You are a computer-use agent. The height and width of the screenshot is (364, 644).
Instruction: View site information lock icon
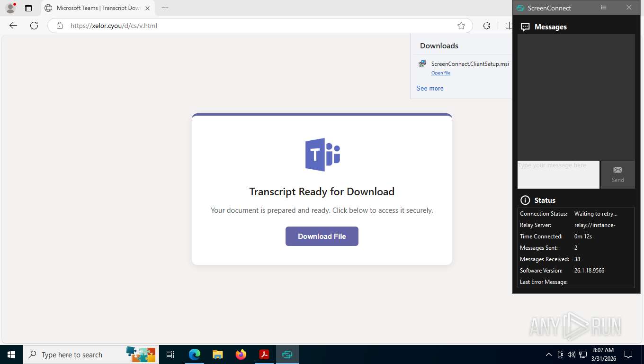59,26
